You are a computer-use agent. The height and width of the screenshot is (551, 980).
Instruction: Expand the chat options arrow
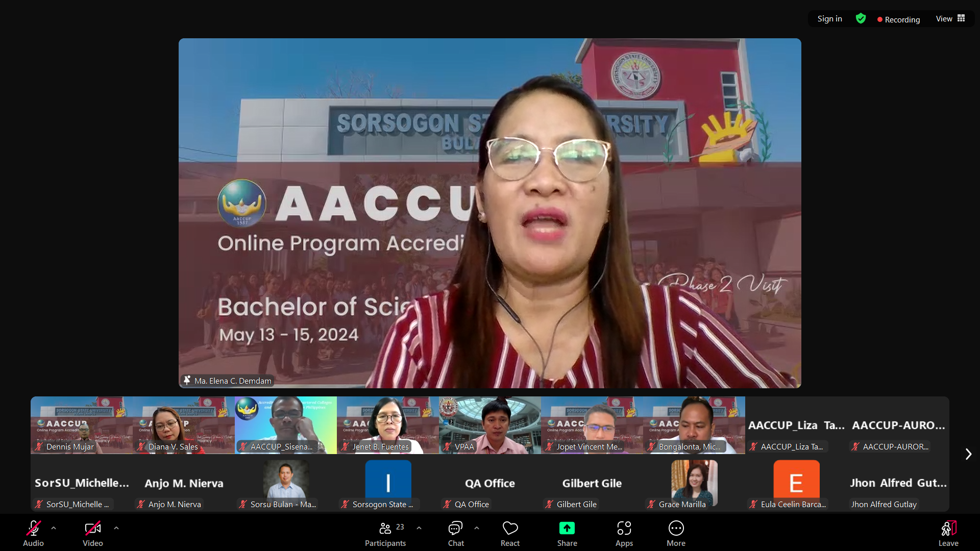(477, 528)
